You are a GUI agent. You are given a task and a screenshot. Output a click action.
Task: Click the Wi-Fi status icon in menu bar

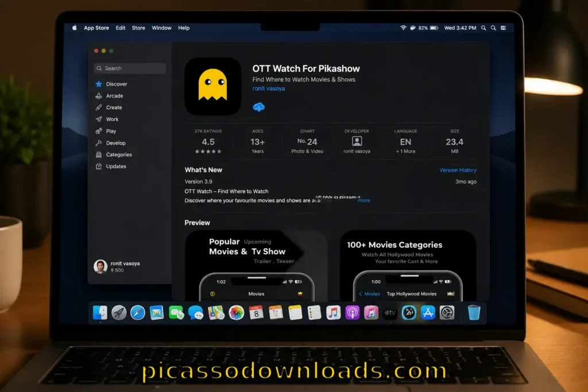tap(403, 28)
